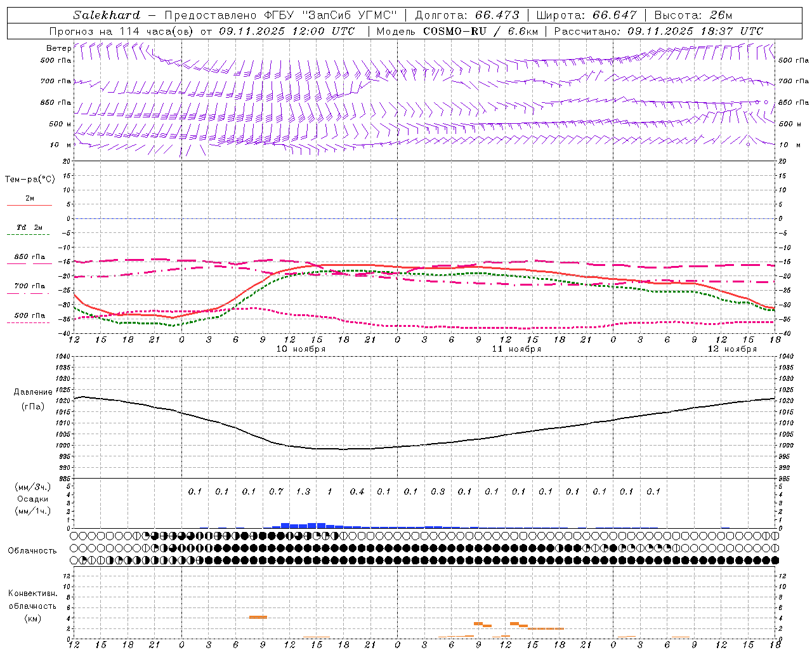The width and height of the screenshot is (812, 650).
Task: Click the "850 гПа" label in the temperature legend
Action: tap(29, 257)
